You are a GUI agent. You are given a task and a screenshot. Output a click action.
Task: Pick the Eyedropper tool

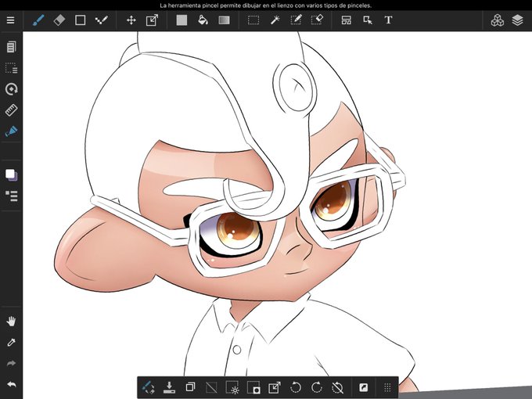(x=11, y=343)
